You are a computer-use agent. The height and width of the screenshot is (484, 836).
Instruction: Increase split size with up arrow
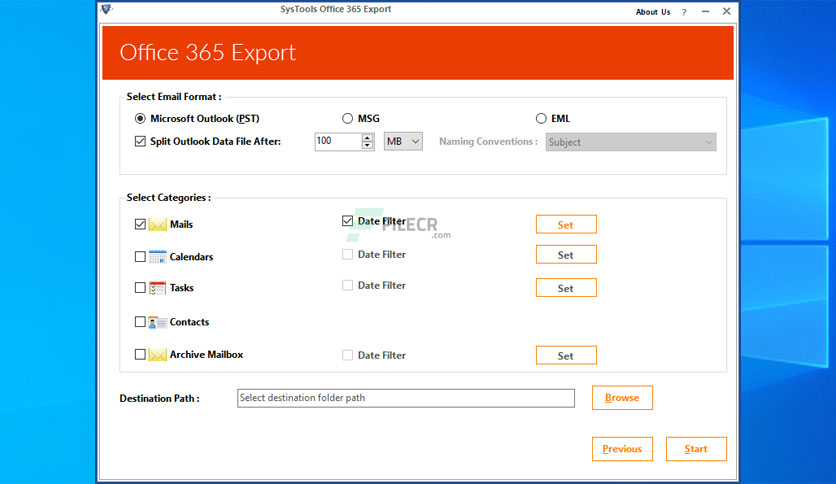point(367,138)
